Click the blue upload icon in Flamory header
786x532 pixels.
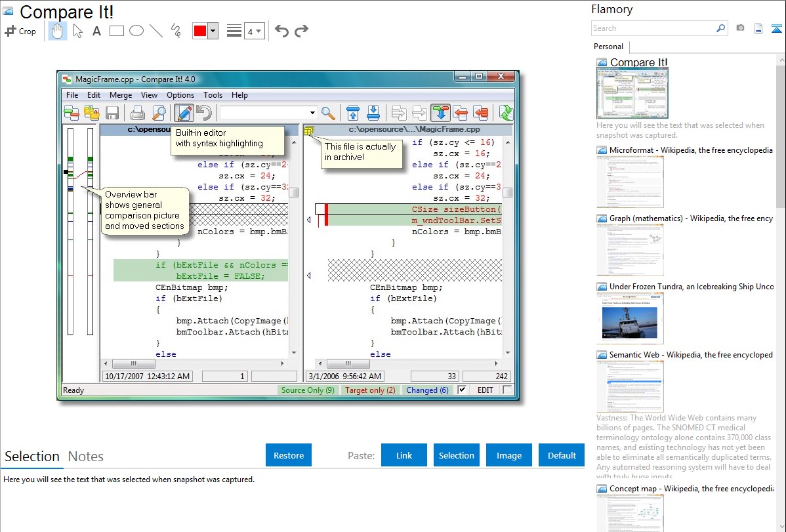(x=776, y=28)
